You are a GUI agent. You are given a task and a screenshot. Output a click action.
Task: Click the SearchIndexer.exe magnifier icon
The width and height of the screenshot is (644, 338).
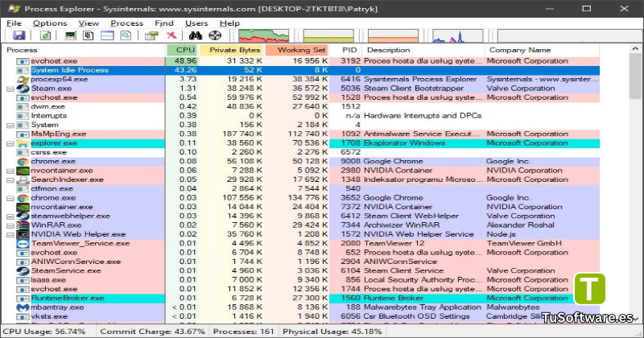pos(23,179)
